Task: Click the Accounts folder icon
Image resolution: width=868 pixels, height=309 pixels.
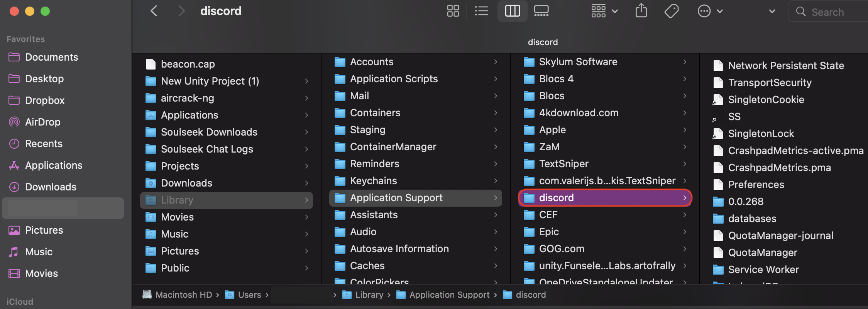Action: [x=340, y=62]
